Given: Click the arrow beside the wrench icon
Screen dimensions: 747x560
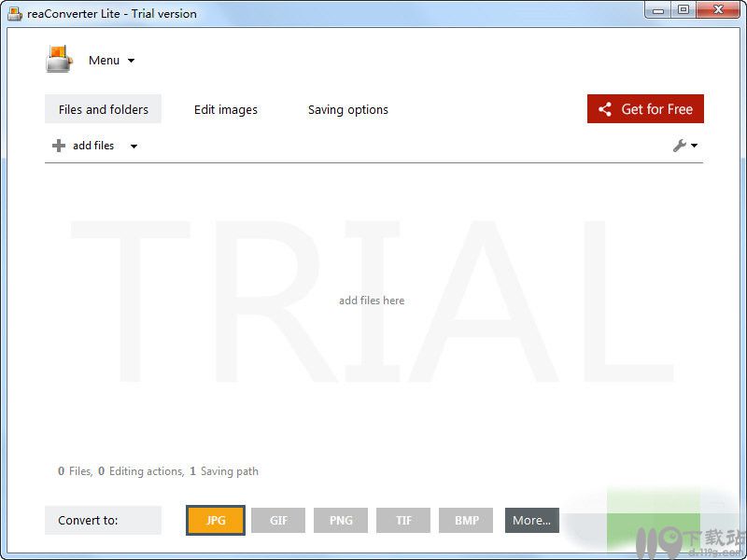Looking at the screenshot, I should [694, 146].
